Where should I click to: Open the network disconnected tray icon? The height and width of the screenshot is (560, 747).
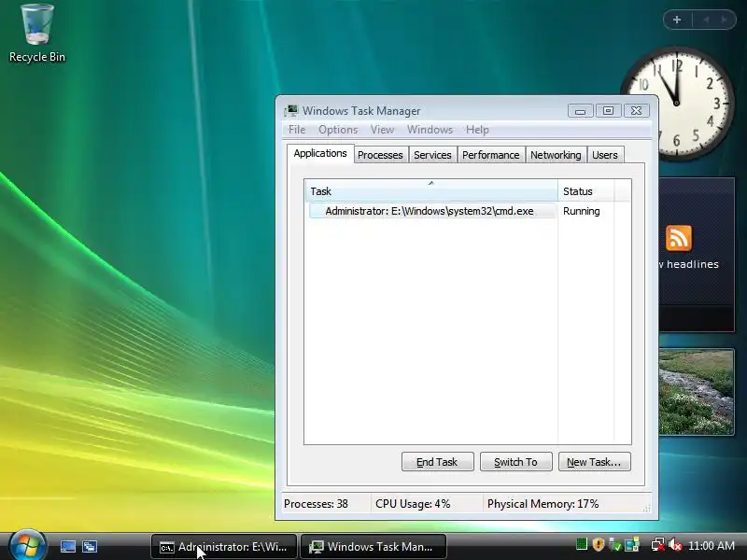(658, 544)
